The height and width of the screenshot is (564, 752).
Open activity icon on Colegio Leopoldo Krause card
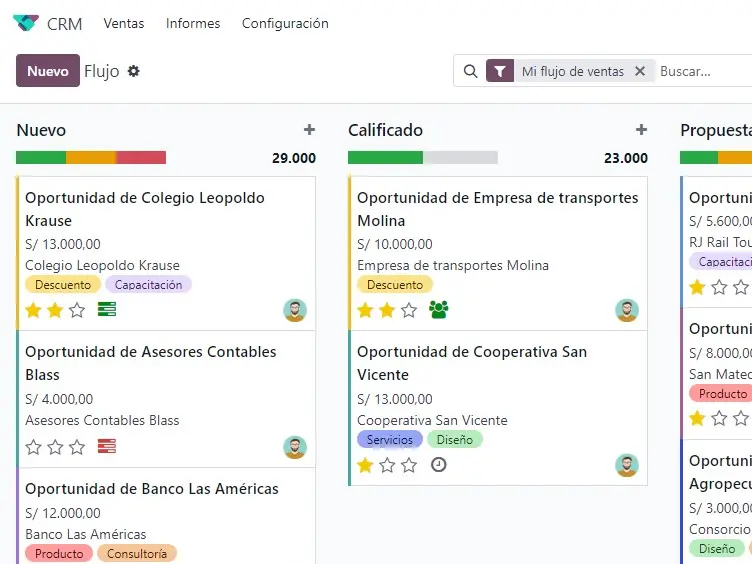(107, 310)
